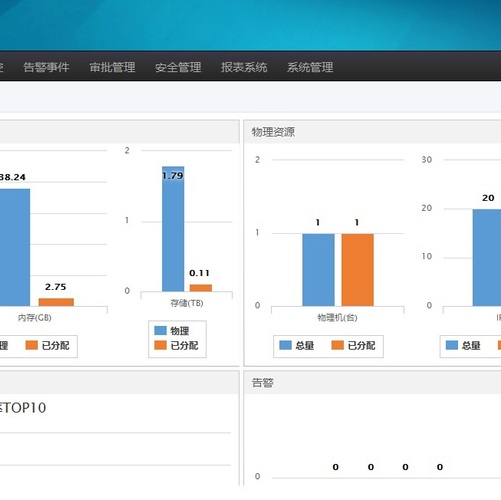Screen dimensions: 501x500
Task: Toggle orange 已分配 legend in storage chart
Action: pyautogui.click(x=176, y=345)
